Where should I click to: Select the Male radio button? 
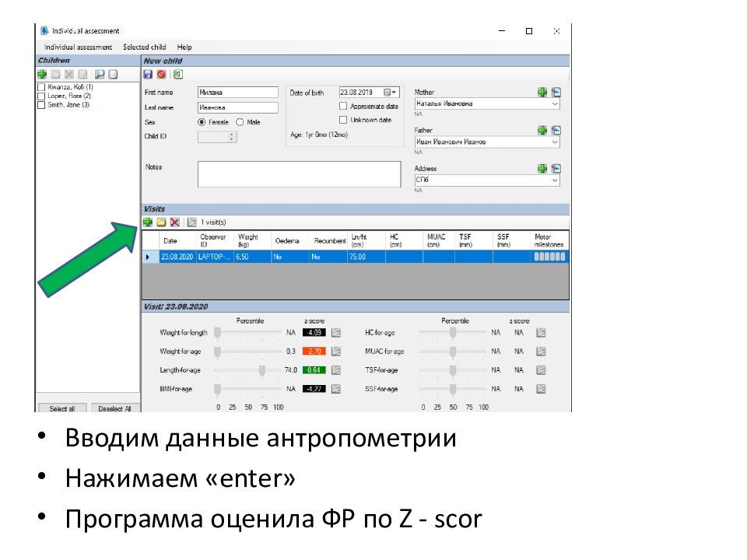click(240, 122)
